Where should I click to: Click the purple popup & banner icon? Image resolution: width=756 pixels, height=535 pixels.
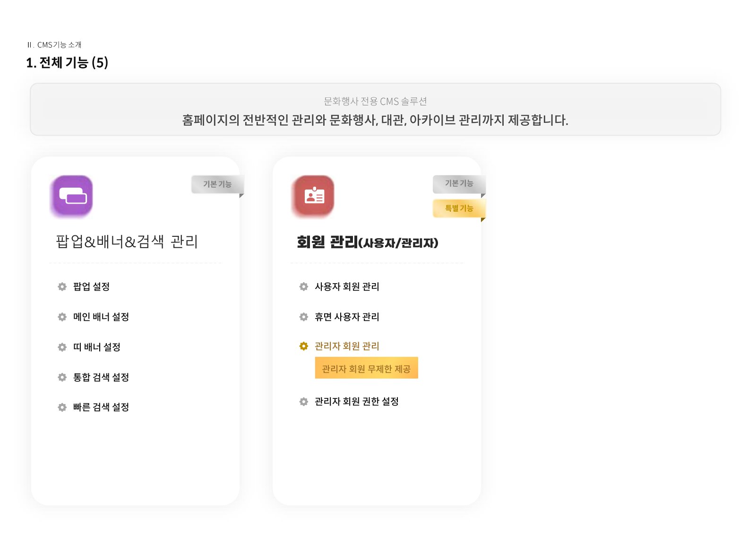[72, 196]
